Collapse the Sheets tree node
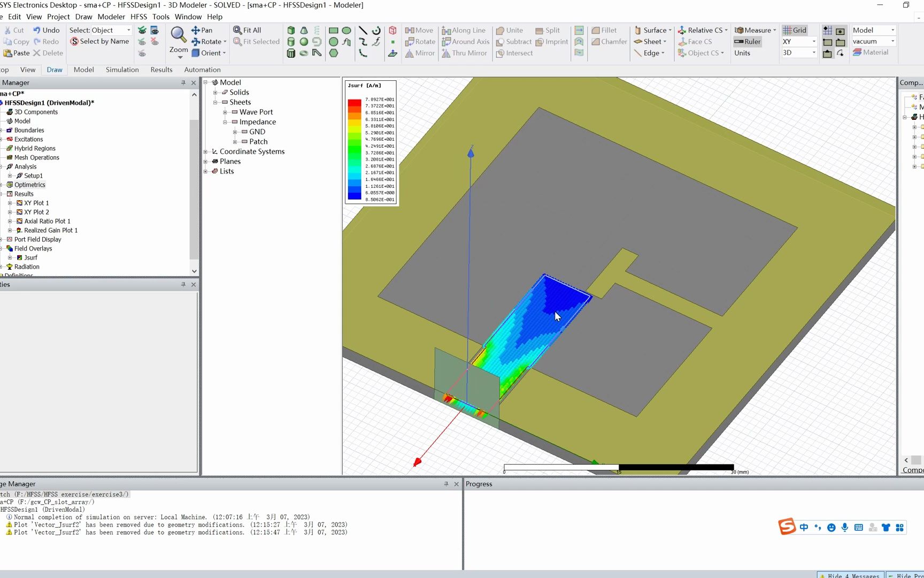This screenshot has width=924, height=578. pyautogui.click(x=215, y=102)
